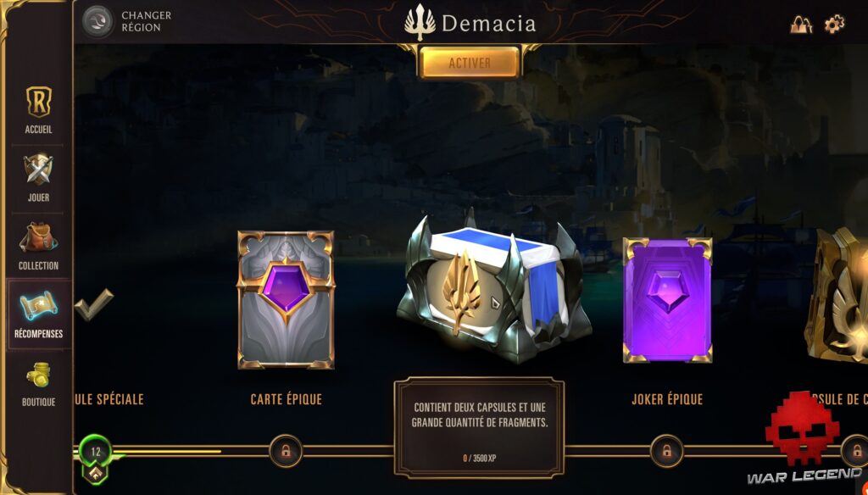Click the level 12 progress marker

pyautogui.click(x=95, y=453)
